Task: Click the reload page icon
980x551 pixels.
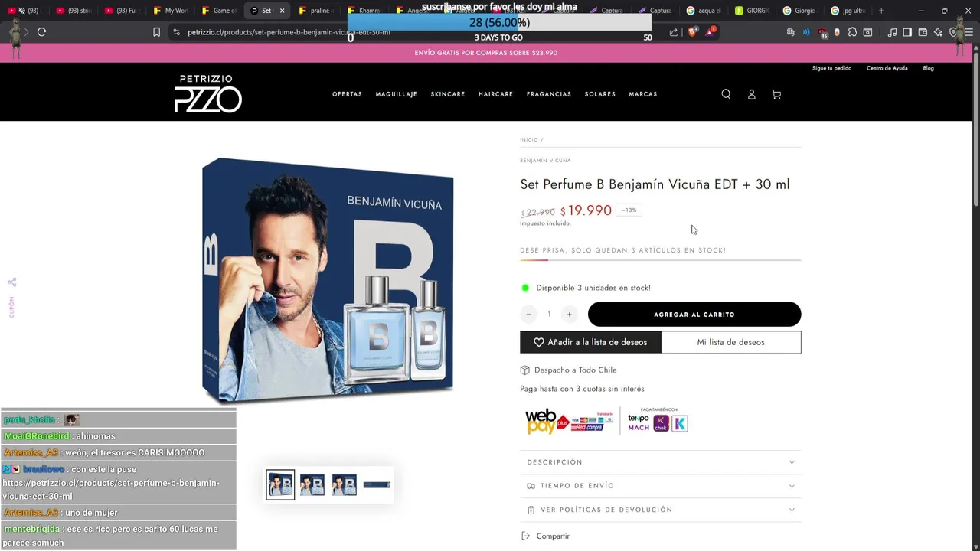Action: pos(41,32)
